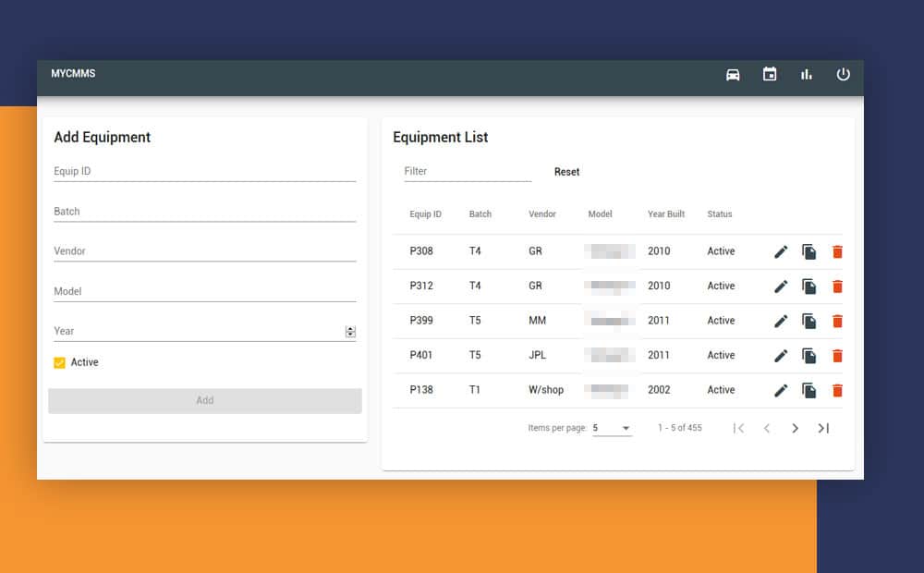This screenshot has width=924, height=573.
Task: Click the MM vendor cell
Action: click(538, 321)
